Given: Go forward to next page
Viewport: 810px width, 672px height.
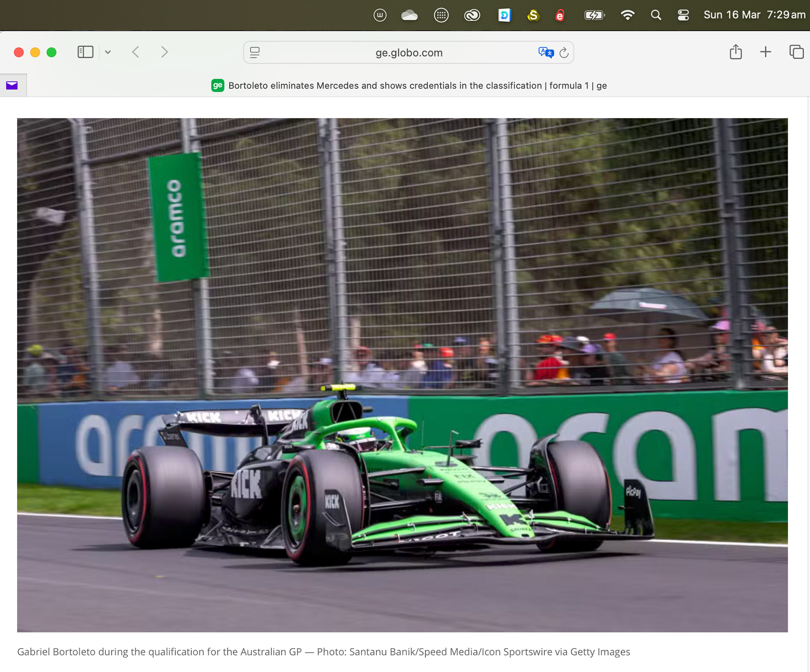Looking at the screenshot, I should pyautogui.click(x=165, y=52).
